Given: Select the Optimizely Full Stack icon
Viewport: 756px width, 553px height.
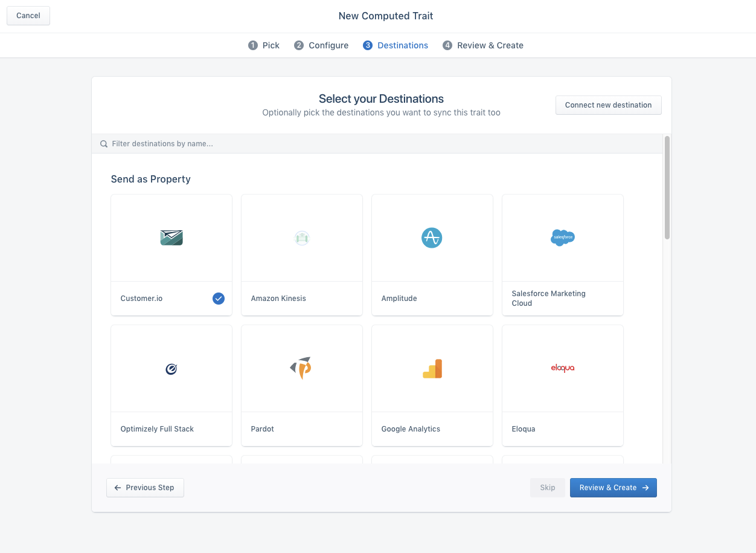Looking at the screenshot, I should click(x=171, y=368).
